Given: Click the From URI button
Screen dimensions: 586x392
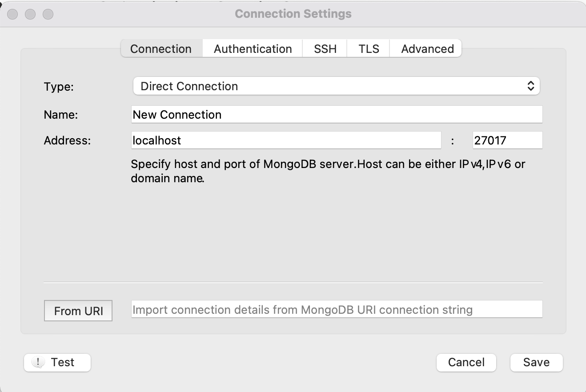Looking at the screenshot, I should 78,311.
